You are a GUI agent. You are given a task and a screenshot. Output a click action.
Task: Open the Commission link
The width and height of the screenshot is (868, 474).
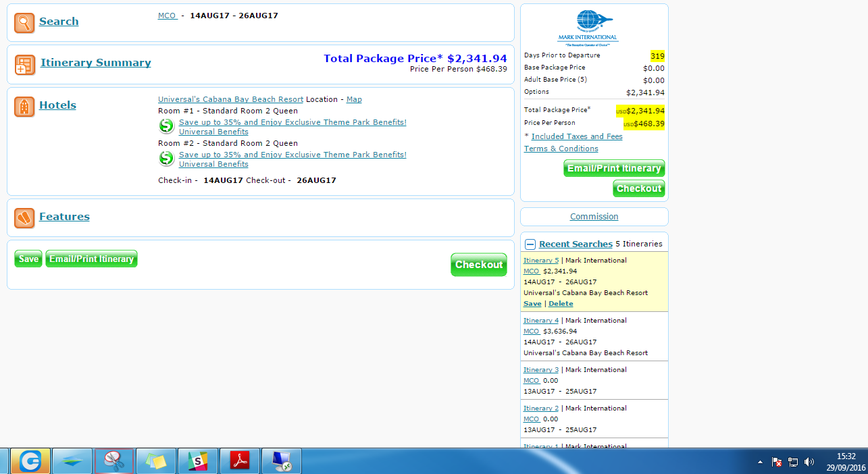[x=594, y=217]
